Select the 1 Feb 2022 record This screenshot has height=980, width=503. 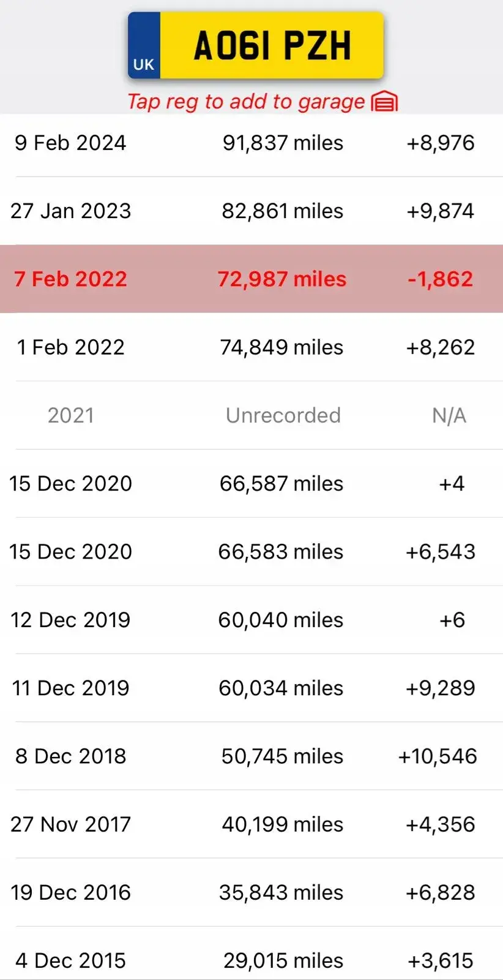click(251, 347)
